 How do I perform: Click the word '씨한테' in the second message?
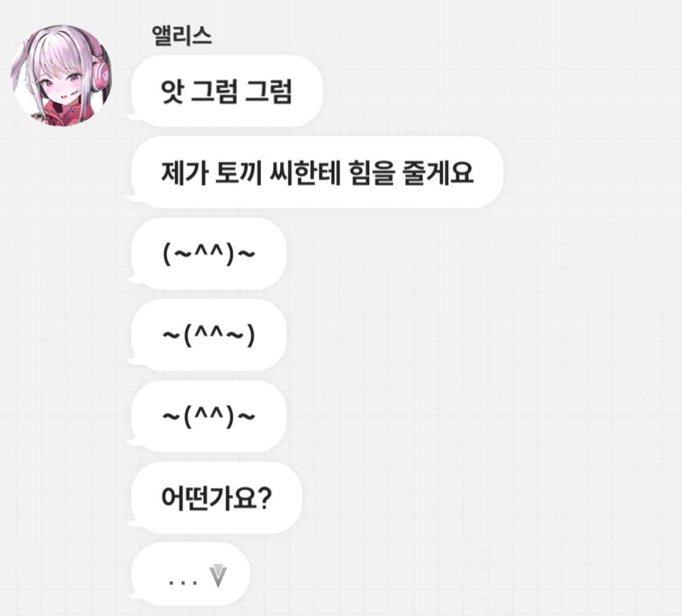point(305,173)
